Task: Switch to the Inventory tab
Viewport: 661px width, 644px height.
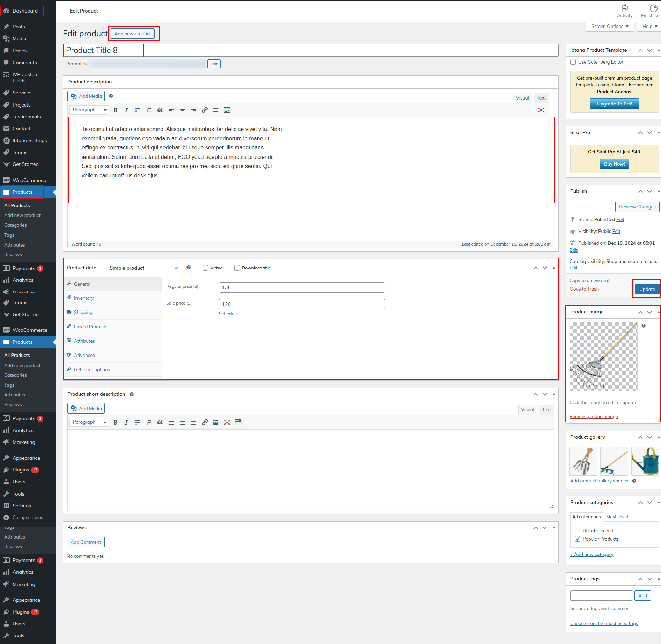Action: pos(84,298)
